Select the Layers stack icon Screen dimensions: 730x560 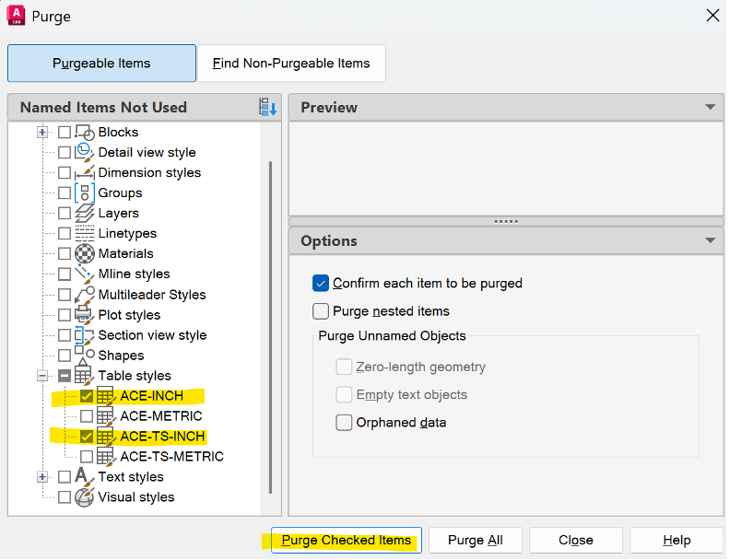click(x=85, y=214)
